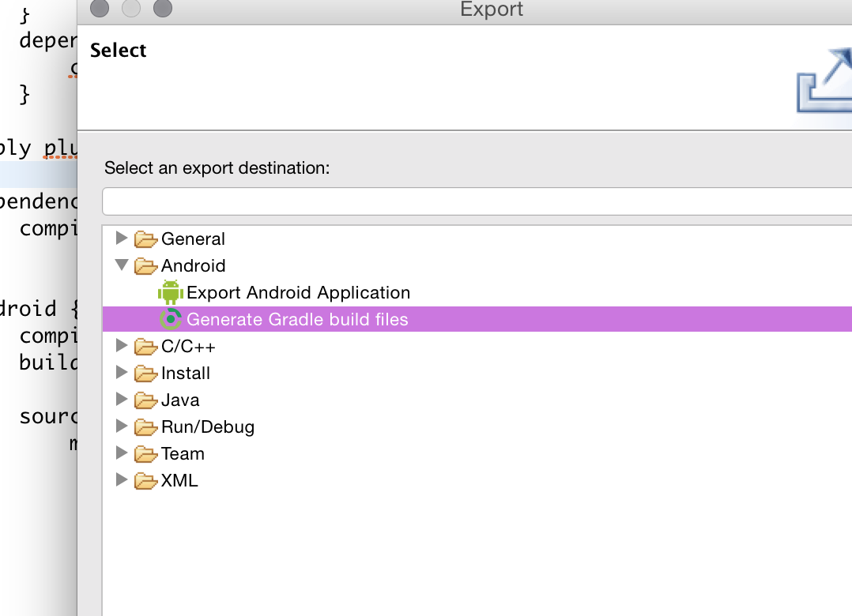The width and height of the screenshot is (852, 616).
Task: Expand the XML category arrow
Action: pyautogui.click(x=122, y=480)
